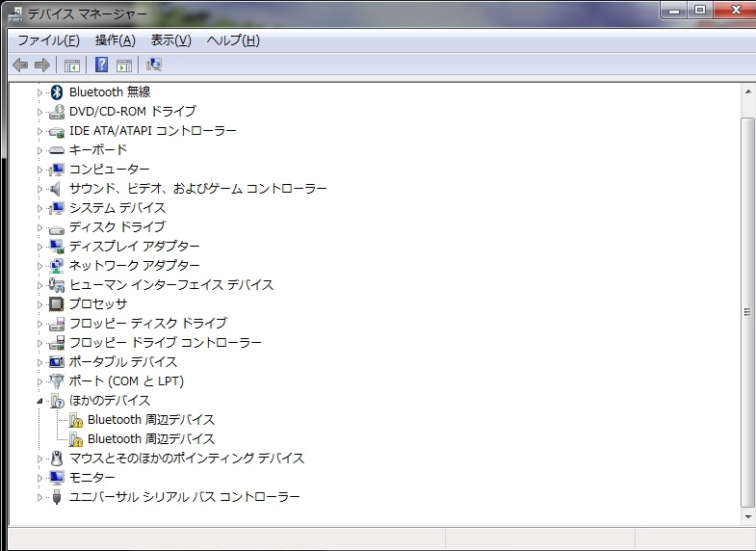Close the デバイス マネージャー window
Viewport: 756px width, 551px height.
tap(735, 11)
